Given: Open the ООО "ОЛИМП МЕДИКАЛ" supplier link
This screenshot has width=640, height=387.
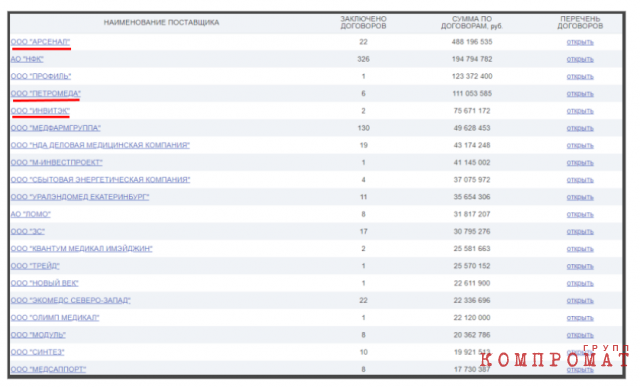Looking at the screenshot, I should click(x=55, y=318).
